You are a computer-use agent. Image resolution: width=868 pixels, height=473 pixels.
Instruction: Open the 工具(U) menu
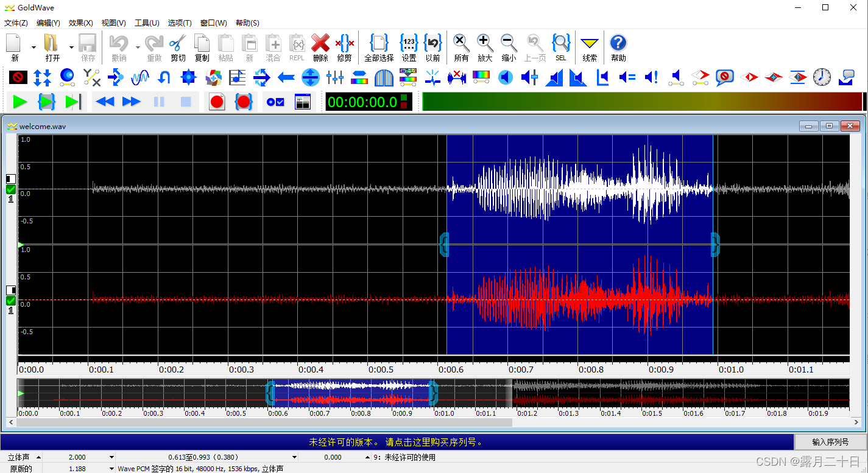(x=147, y=23)
